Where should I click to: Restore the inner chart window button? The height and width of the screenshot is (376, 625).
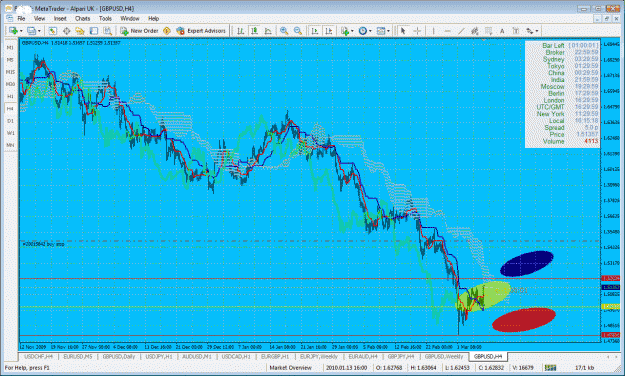(x=607, y=19)
